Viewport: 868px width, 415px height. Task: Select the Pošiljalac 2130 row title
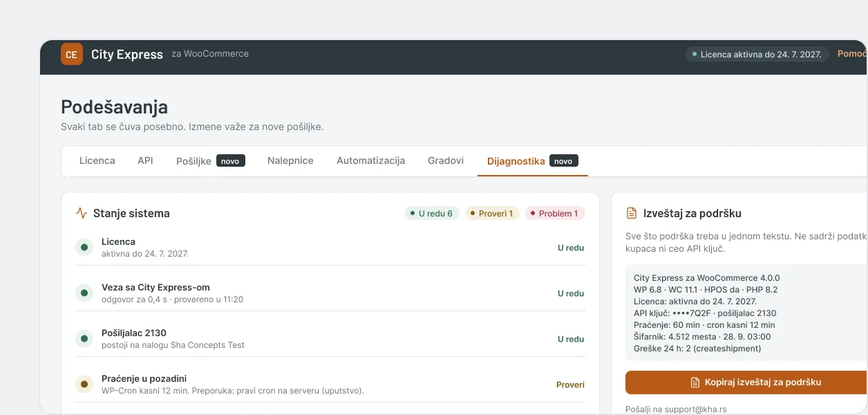click(x=134, y=333)
